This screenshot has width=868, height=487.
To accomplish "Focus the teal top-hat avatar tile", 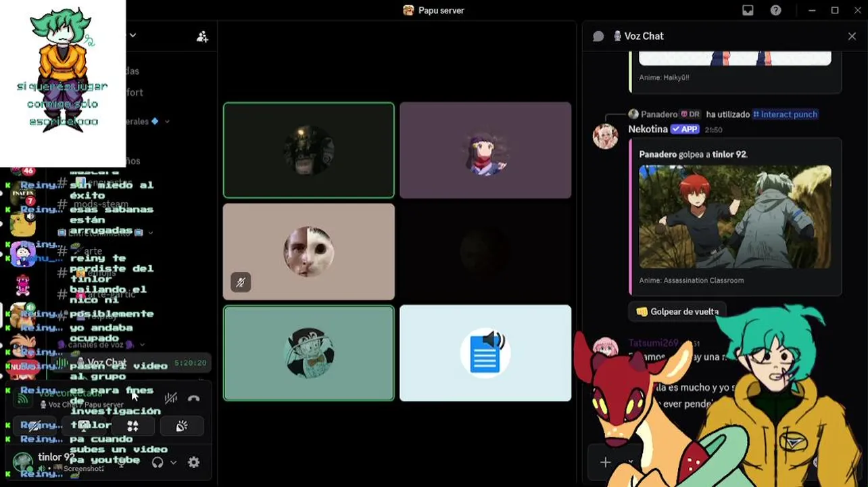I will coord(309,353).
